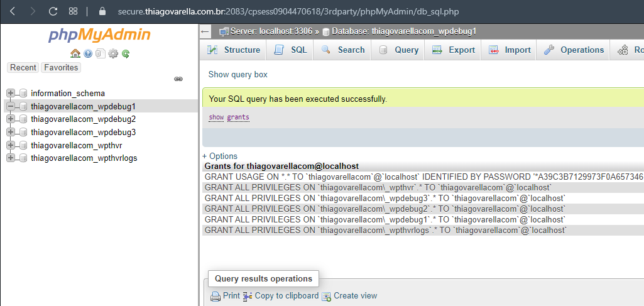Image resolution: width=644 pixels, height=306 pixels.
Task: Open the documentation pages icon
Action: click(101, 53)
